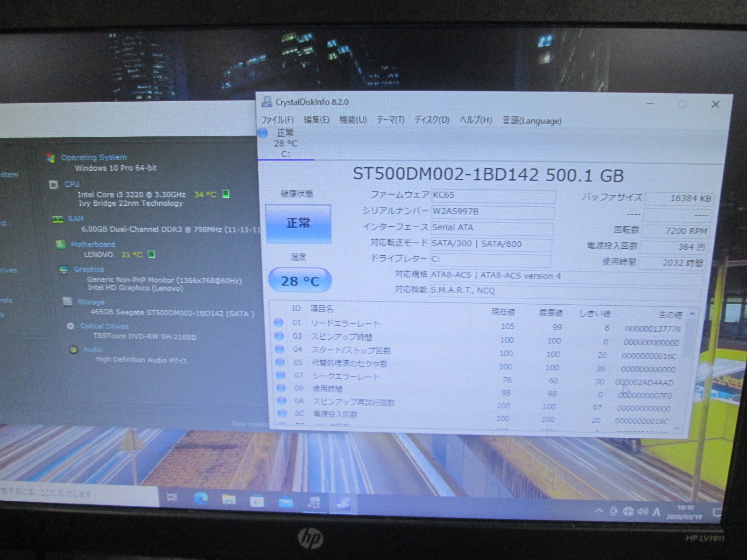Select the リードエラーレート row in SMART list
The image size is (747, 560).
click(x=345, y=323)
